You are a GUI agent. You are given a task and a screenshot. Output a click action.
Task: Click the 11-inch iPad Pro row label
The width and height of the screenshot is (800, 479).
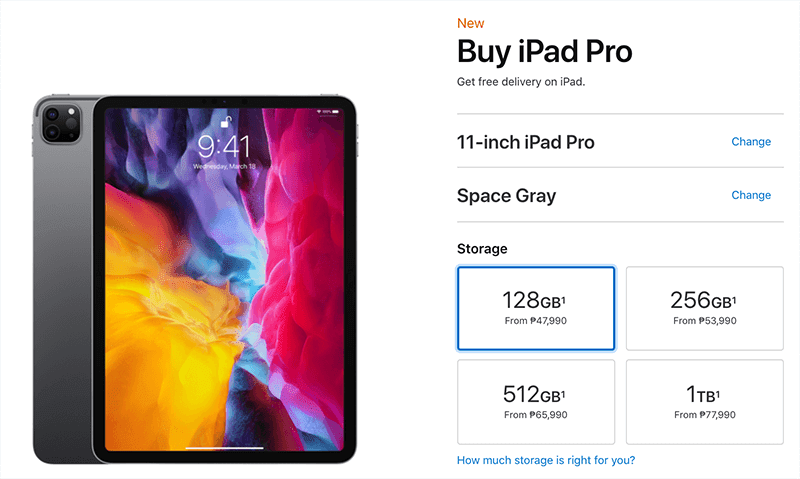526,142
